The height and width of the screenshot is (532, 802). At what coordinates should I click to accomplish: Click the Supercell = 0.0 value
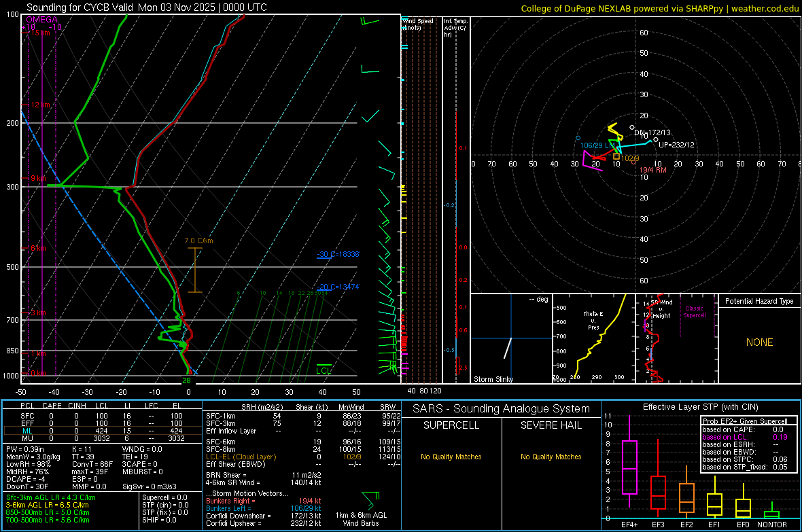tap(164, 497)
